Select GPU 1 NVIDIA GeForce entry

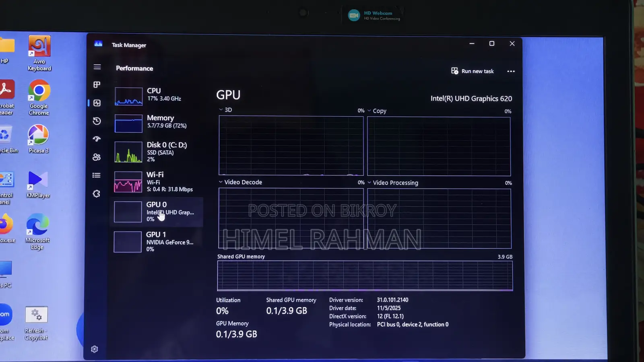click(x=157, y=241)
